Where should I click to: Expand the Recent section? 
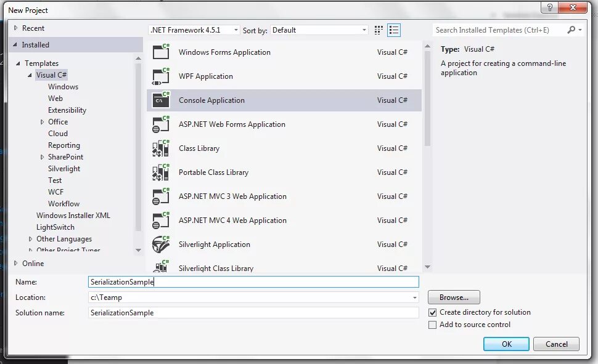pyautogui.click(x=15, y=28)
